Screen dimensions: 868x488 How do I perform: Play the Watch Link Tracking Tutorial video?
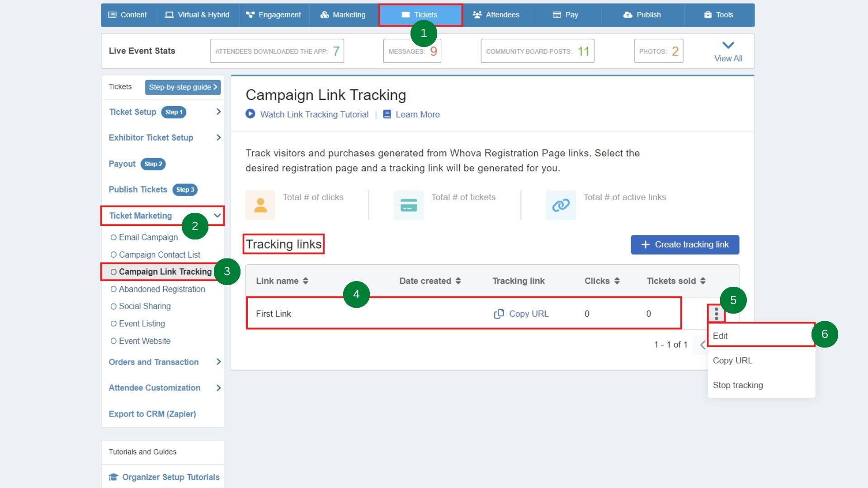tap(250, 114)
